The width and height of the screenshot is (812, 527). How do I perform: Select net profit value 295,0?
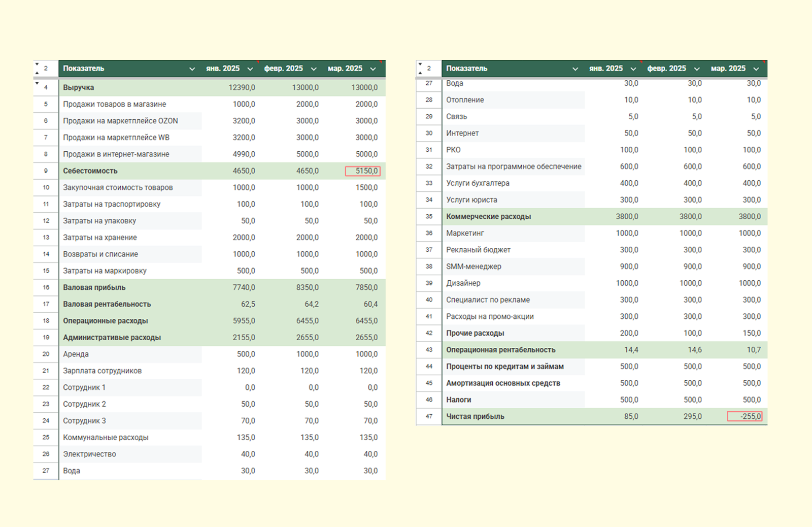693,417
